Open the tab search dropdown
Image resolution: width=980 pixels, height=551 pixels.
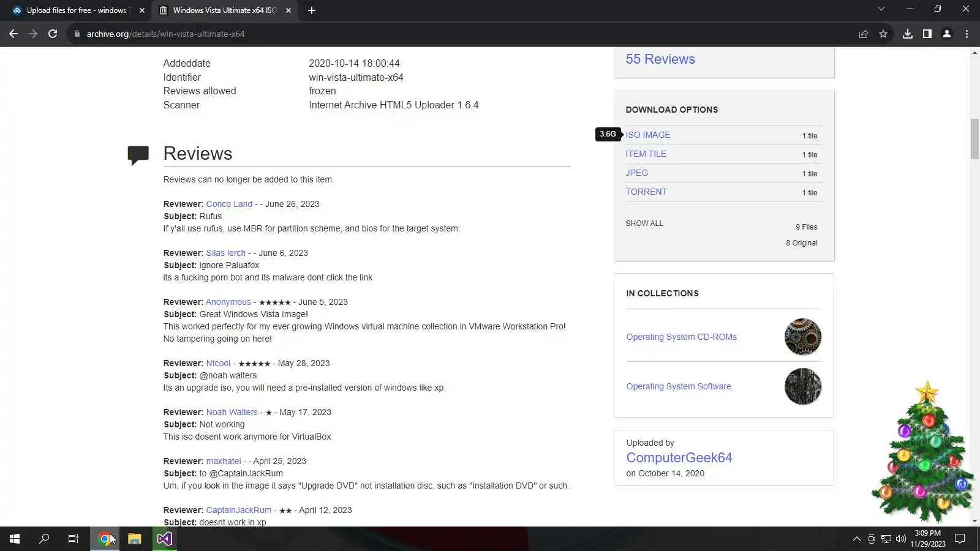tap(881, 9)
